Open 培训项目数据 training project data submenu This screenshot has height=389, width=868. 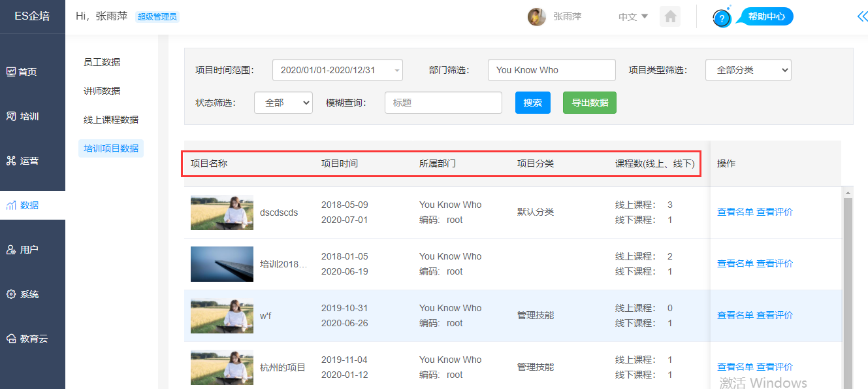[x=111, y=148]
